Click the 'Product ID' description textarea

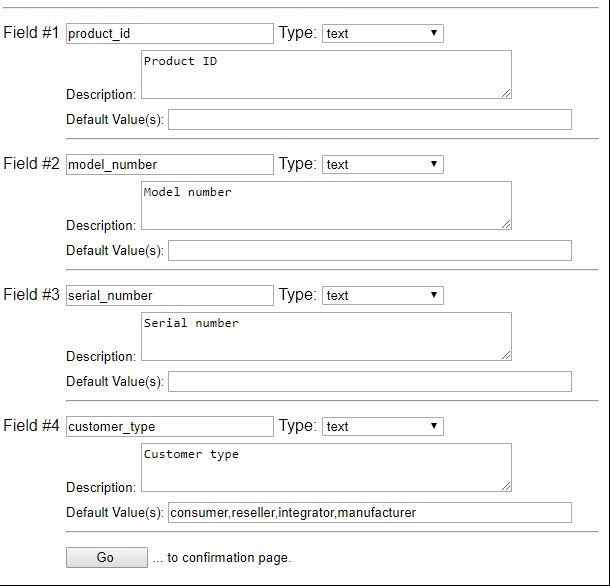(x=325, y=74)
